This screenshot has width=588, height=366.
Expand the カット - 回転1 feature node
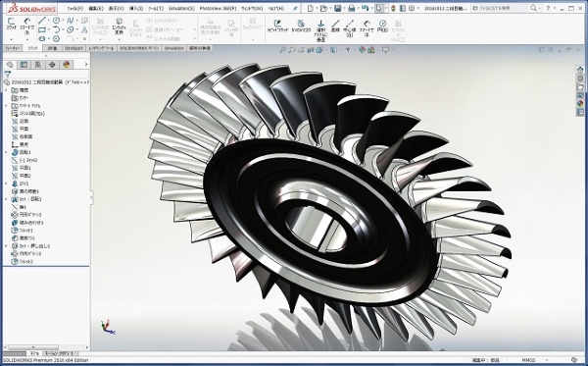6,199
